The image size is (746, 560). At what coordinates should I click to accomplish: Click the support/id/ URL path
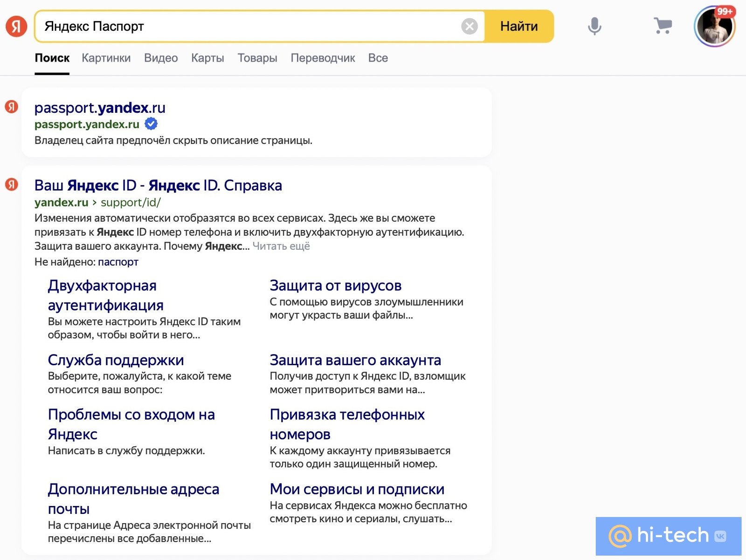131,203
